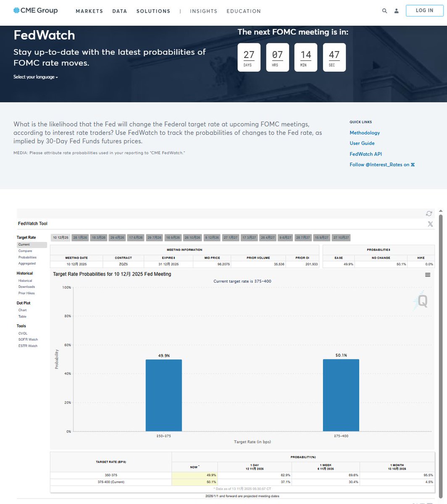Click the 0.0% HIKE probability cell
The height and width of the screenshot is (504, 447).
click(421, 264)
